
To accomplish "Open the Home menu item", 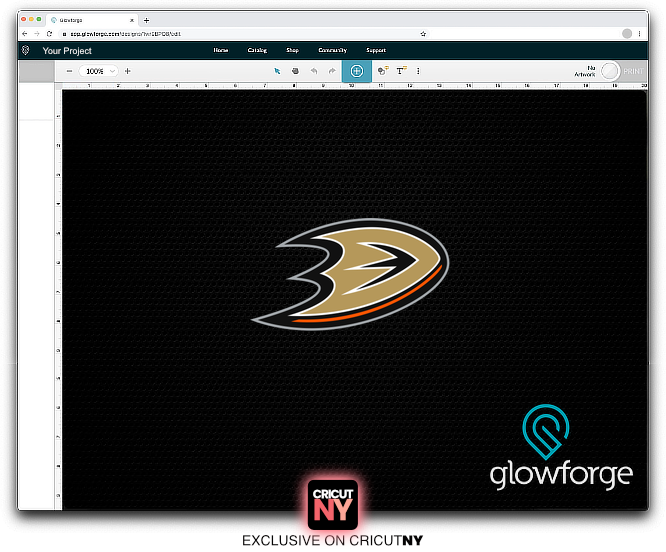I will click(x=221, y=50).
